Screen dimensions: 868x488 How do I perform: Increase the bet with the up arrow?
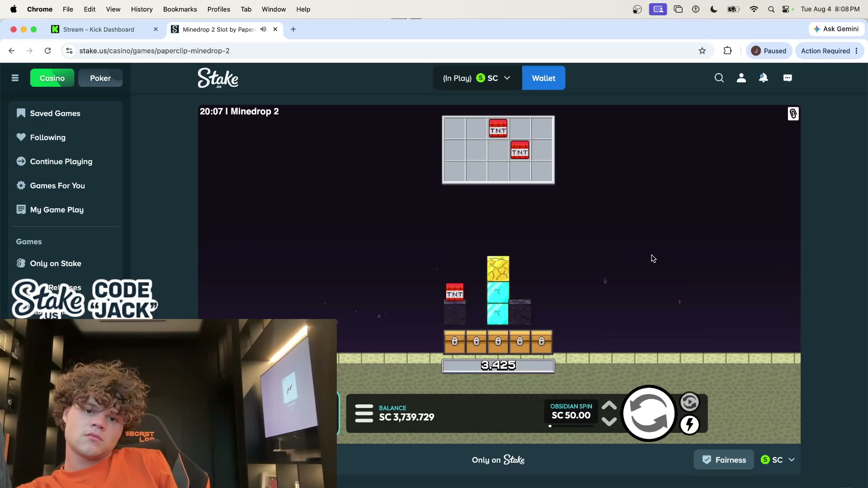coord(609,405)
